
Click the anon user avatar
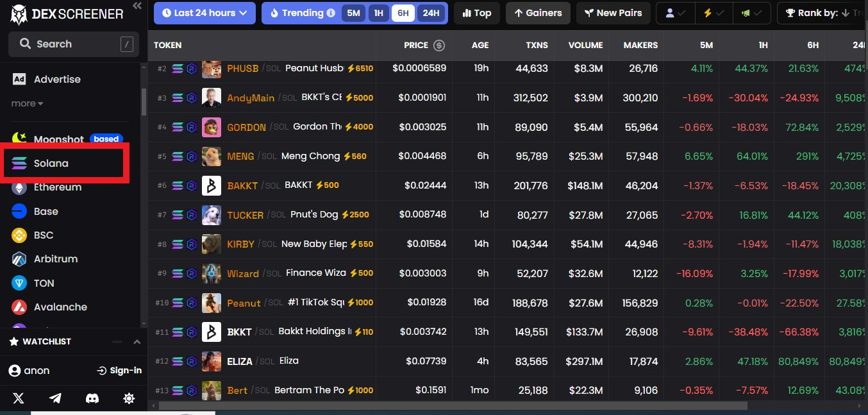coord(14,371)
